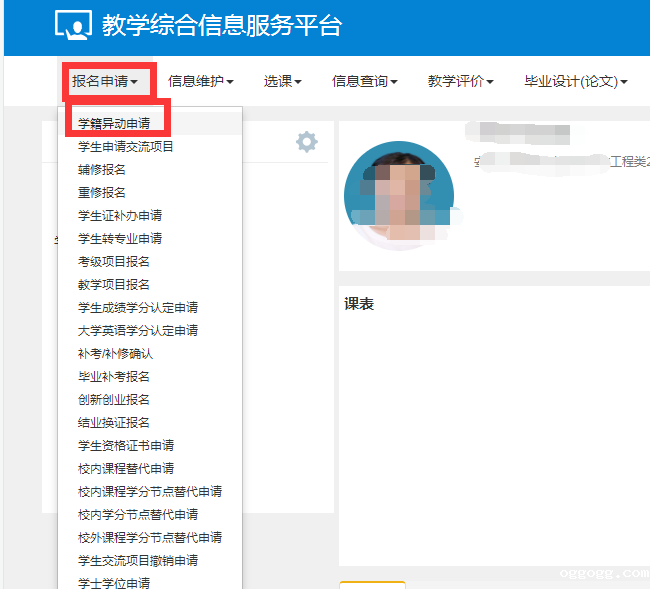The width and height of the screenshot is (650, 589).
Task: Choose 学生申请交流项目 menu entry
Action: 126,147
